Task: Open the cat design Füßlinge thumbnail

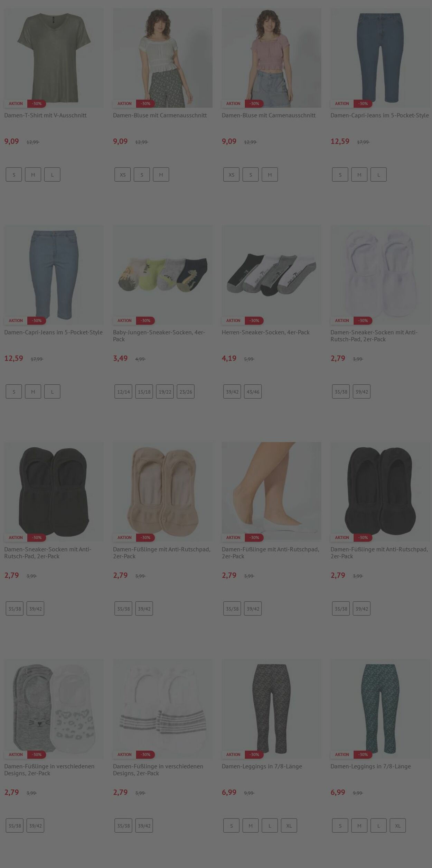Action: (x=54, y=709)
